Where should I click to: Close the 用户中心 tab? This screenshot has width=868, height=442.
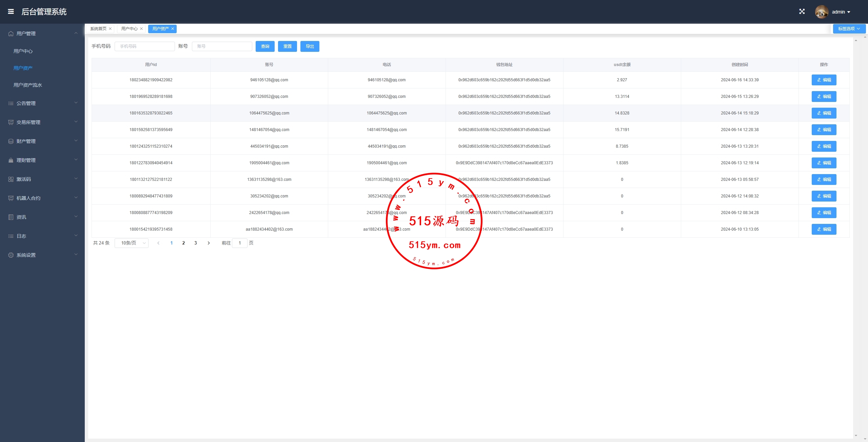[141, 29]
